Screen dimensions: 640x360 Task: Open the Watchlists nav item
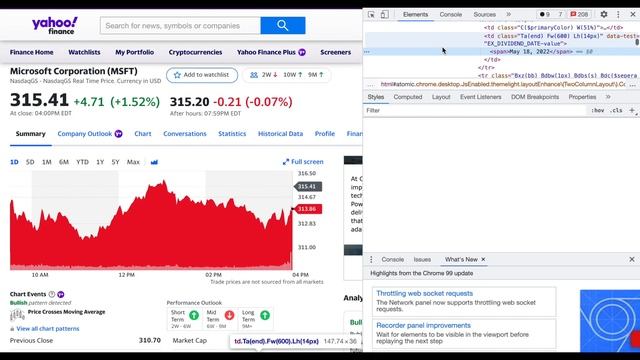[84, 52]
